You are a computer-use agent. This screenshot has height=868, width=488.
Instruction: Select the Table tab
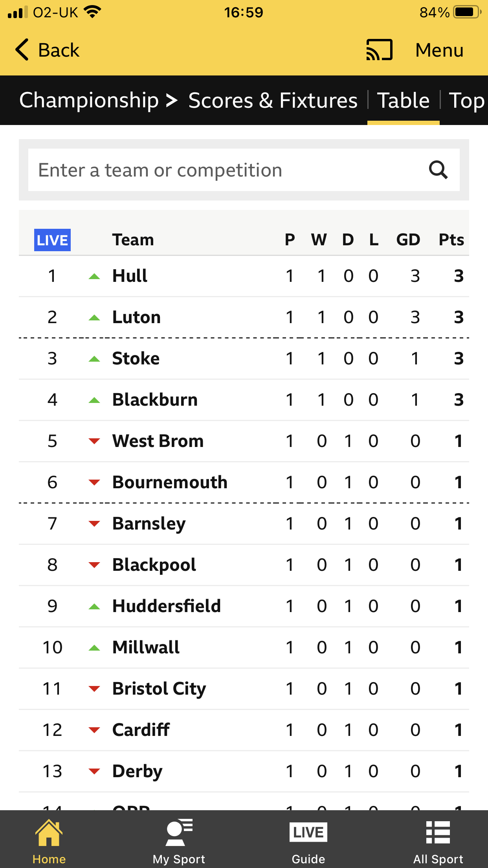(x=404, y=100)
